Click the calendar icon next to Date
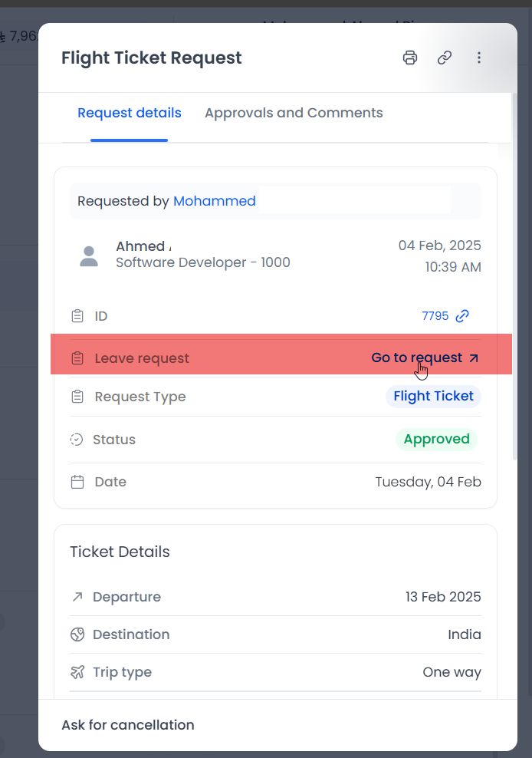The image size is (532, 758). tap(77, 481)
